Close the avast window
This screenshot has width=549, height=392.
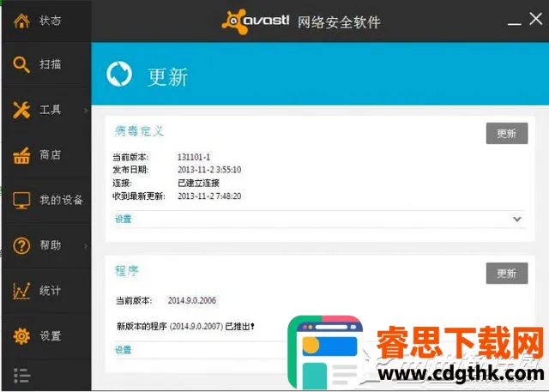click(535, 19)
